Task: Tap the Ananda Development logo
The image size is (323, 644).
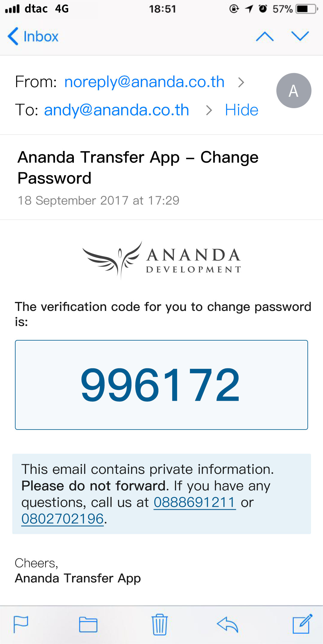Action: point(161,260)
